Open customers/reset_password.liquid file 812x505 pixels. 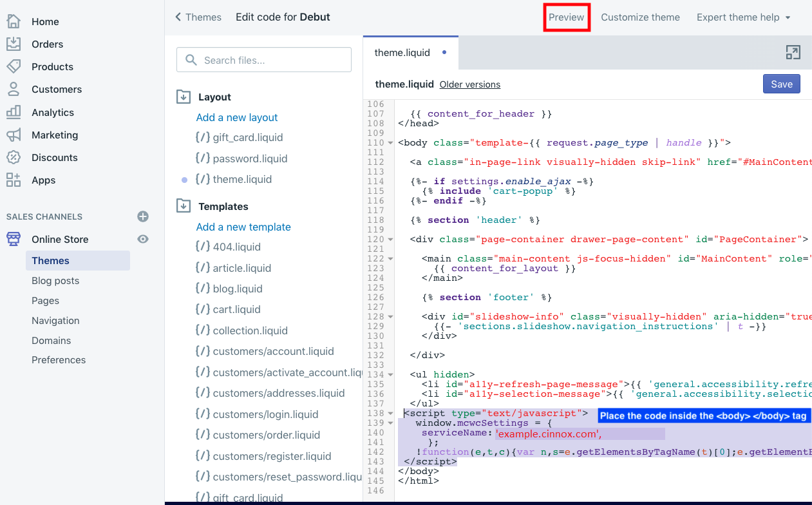(288, 477)
